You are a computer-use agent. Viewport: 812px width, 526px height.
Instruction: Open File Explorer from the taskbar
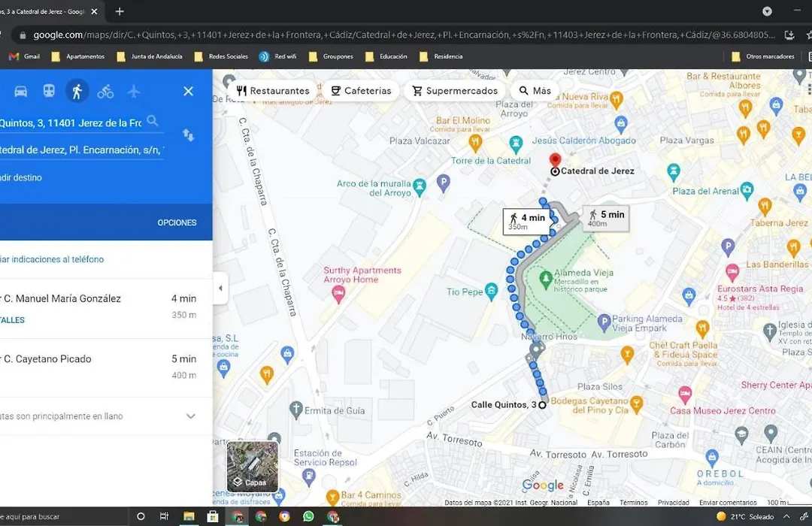189,516
